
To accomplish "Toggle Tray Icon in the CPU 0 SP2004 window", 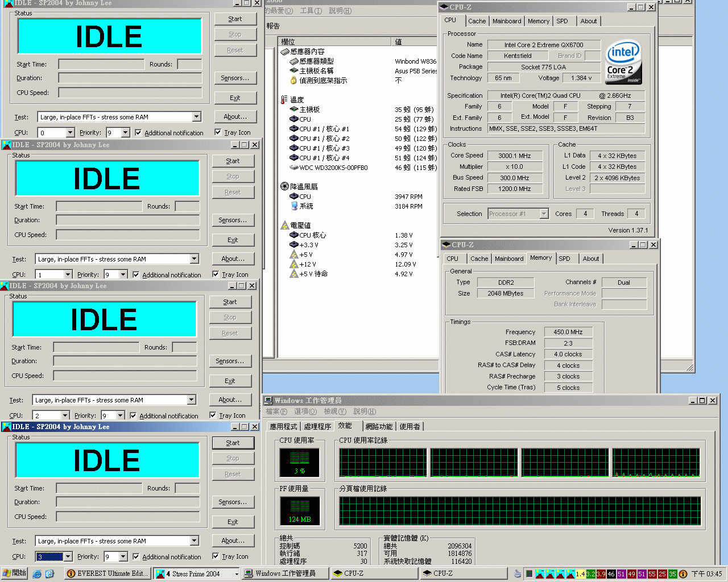I will click(218, 132).
